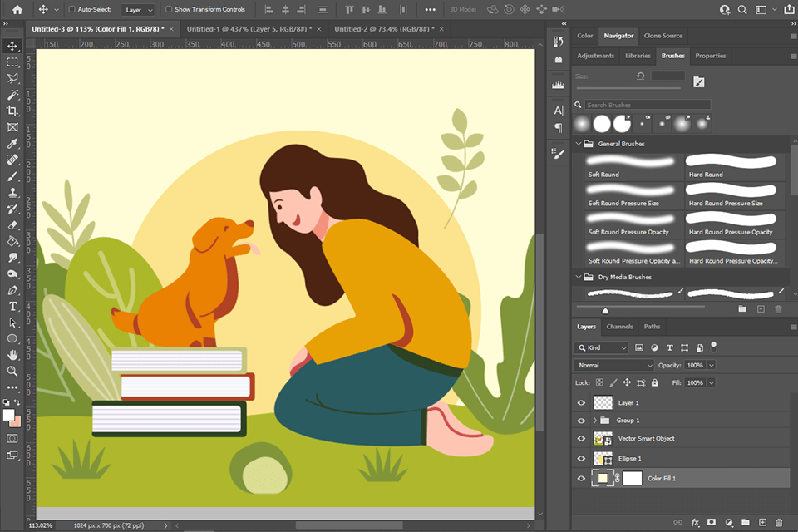Select the Clone Stamp tool
Image resolution: width=798 pixels, height=532 pixels.
point(12,193)
